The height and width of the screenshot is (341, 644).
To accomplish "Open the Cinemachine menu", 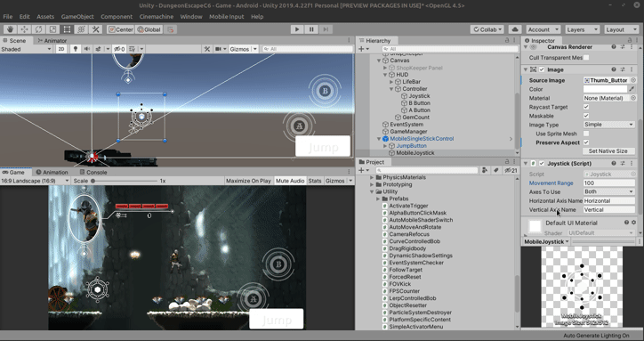I will point(156,17).
